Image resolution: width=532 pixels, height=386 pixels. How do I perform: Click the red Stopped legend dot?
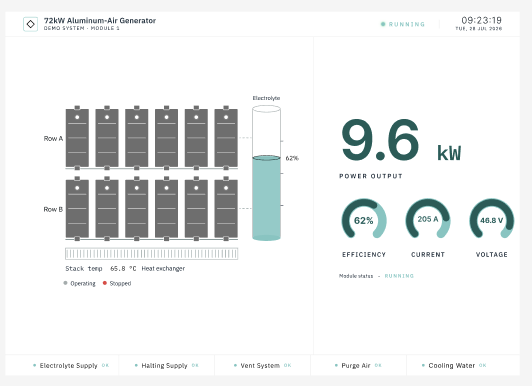(x=105, y=283)
